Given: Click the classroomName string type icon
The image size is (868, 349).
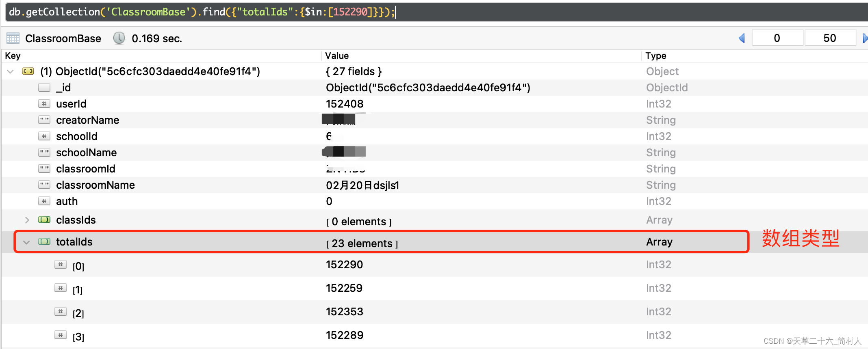Looking at the screenshot, I should [44, 185].
